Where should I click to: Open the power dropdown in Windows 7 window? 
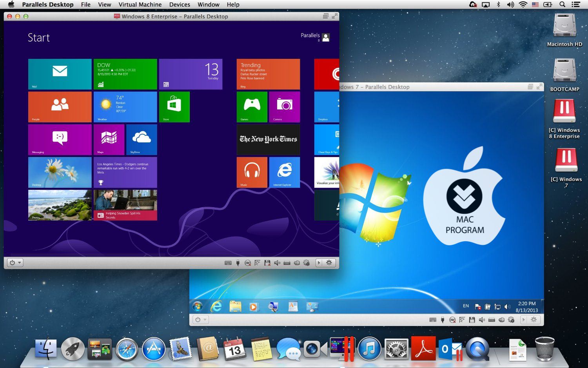coord(200,320)
